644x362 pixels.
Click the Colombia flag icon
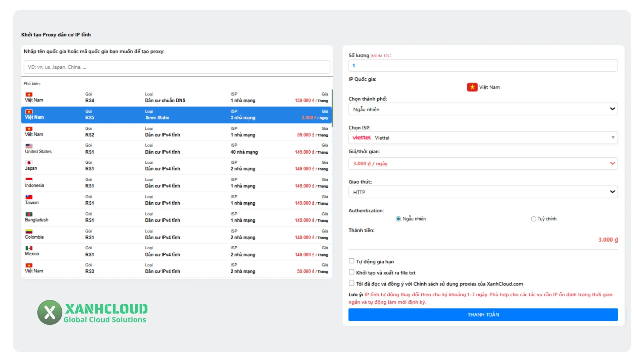pyautogui.click(x=28, y=231)
